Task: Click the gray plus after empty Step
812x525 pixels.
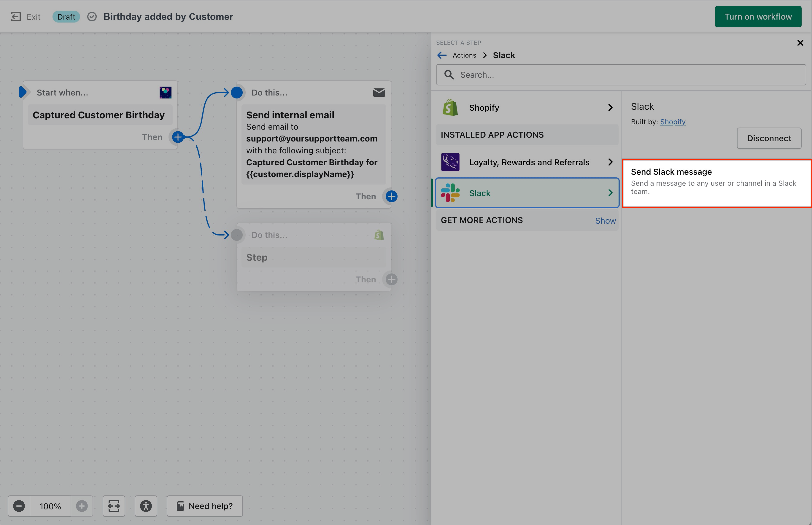Action: tap(391, 279)
